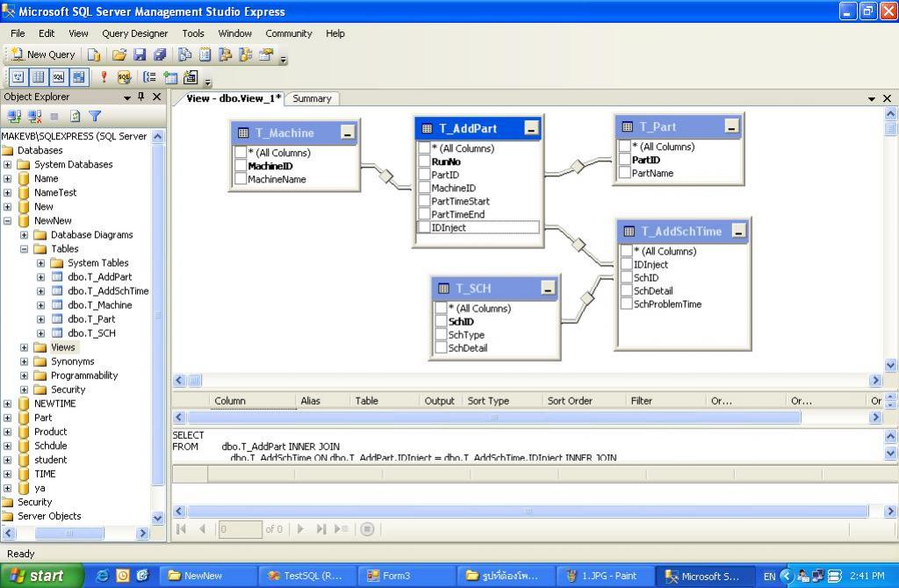Expand the System Databases node
This screenshot has width=899, height=588.
coord(7,164)
